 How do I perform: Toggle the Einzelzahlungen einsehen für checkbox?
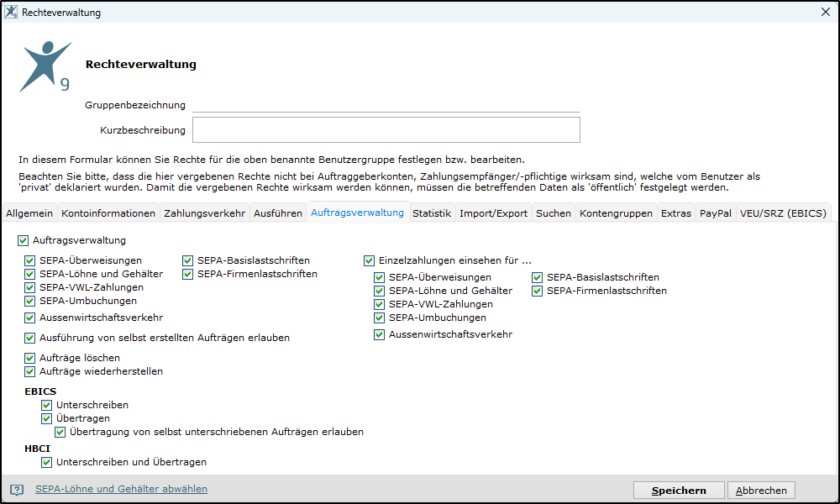369,261
